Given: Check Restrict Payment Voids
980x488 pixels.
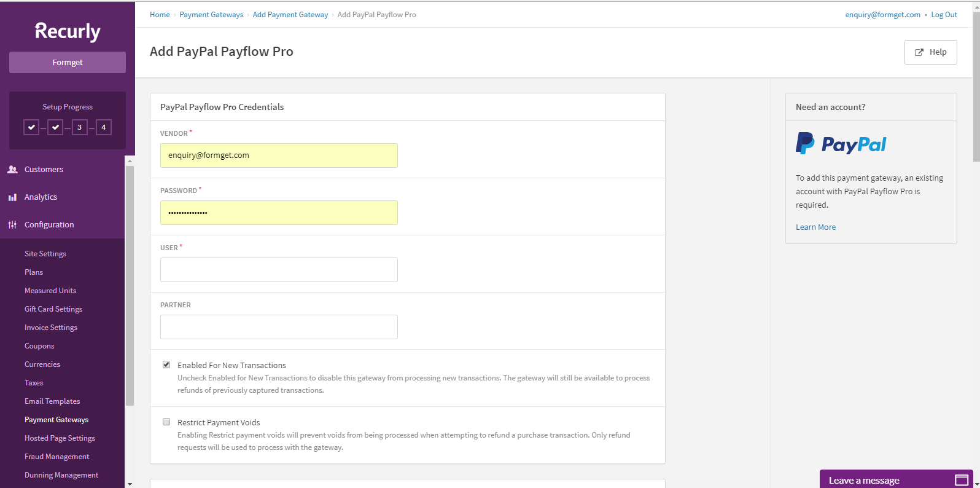Looking at the screenshot, I should click(166, 422).
